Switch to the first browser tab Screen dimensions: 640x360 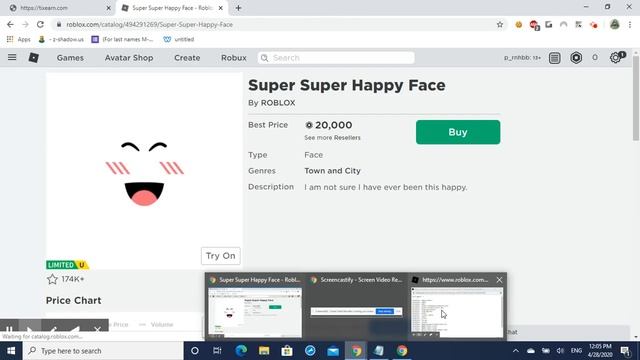[x=60, y=8]
